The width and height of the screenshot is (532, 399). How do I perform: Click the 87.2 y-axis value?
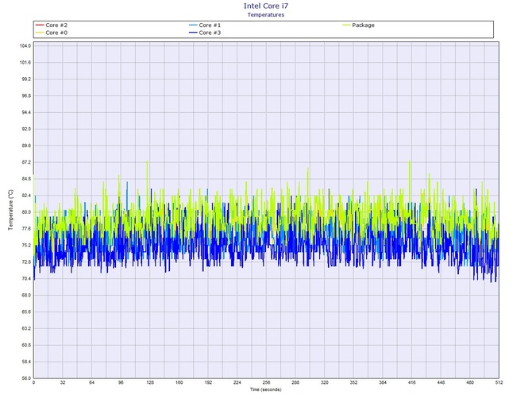pos(25,162)
